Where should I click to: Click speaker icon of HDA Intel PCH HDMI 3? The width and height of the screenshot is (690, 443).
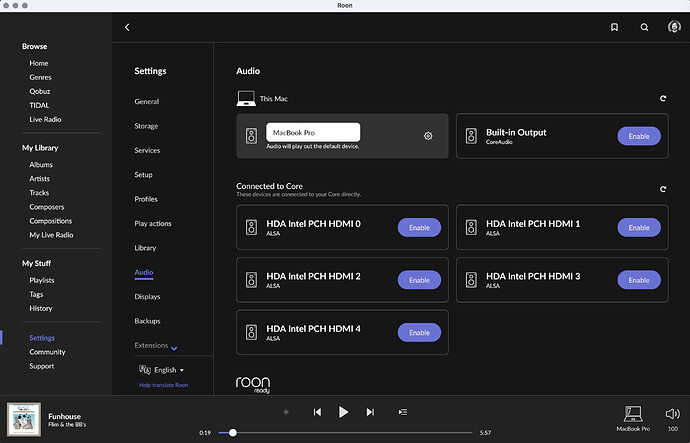point(471,280)
